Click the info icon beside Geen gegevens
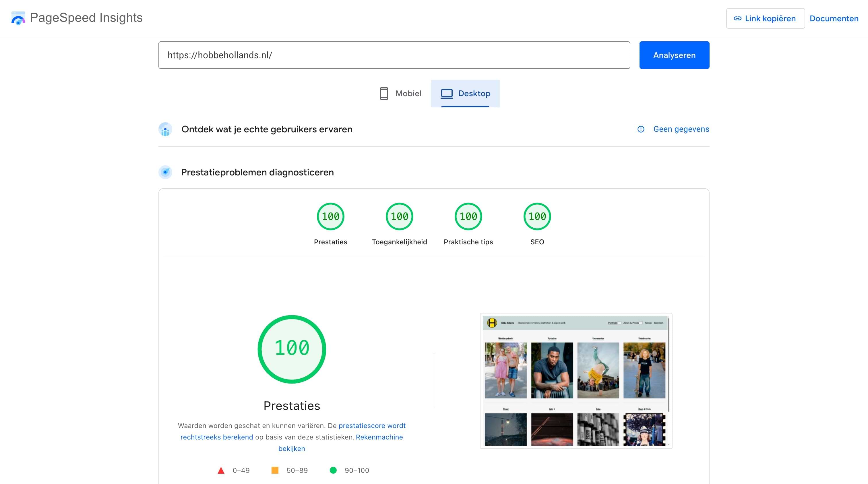The height and width of the screenshot is (484, 868). click(641, 129)
